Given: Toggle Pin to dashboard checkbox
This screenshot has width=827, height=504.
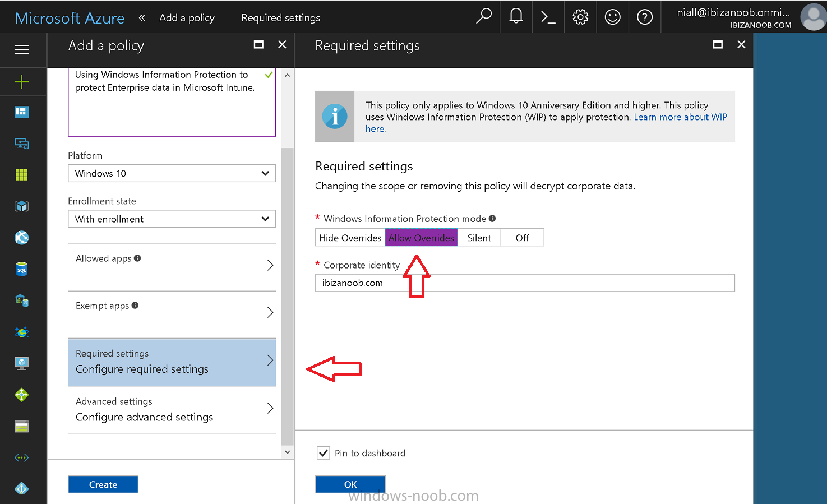Looking at the screenshot, I should point(324,453).
